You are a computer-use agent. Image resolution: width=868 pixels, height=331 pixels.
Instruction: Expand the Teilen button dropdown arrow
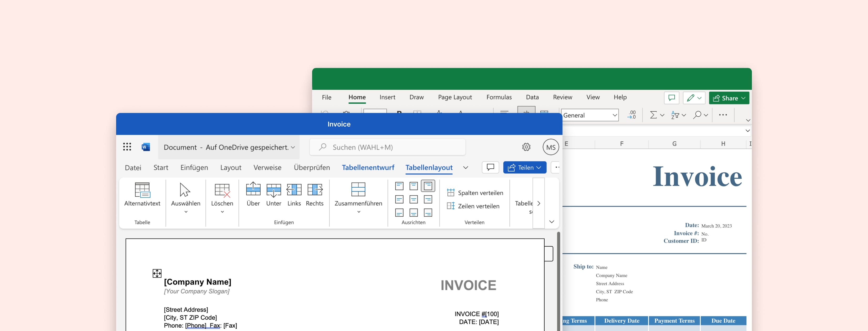(539, 168)
